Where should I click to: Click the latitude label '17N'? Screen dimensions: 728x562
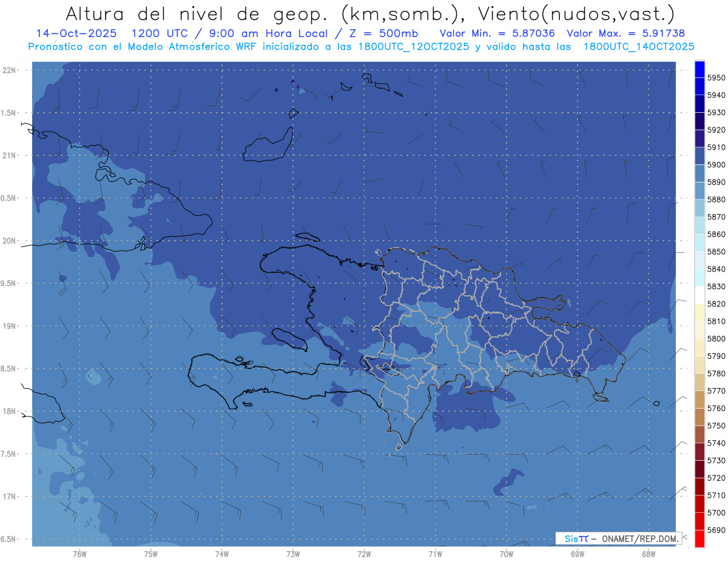(9, 497)
